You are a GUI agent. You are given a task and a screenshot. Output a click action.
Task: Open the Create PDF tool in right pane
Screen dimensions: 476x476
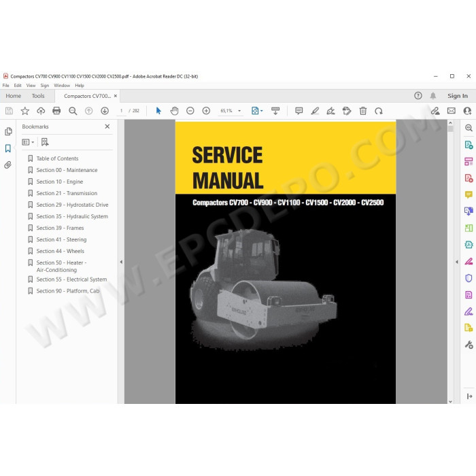coord(469,177)
